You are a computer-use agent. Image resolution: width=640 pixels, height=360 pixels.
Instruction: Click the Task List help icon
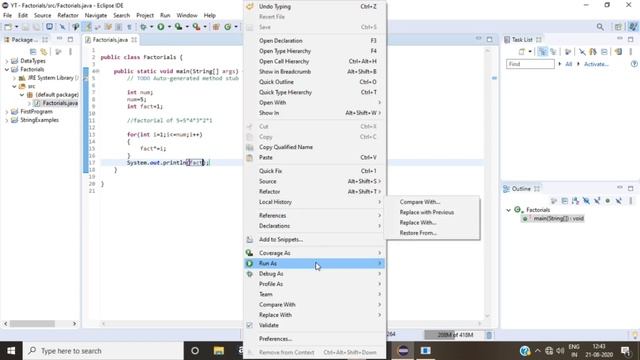click(x=634, y=64)
